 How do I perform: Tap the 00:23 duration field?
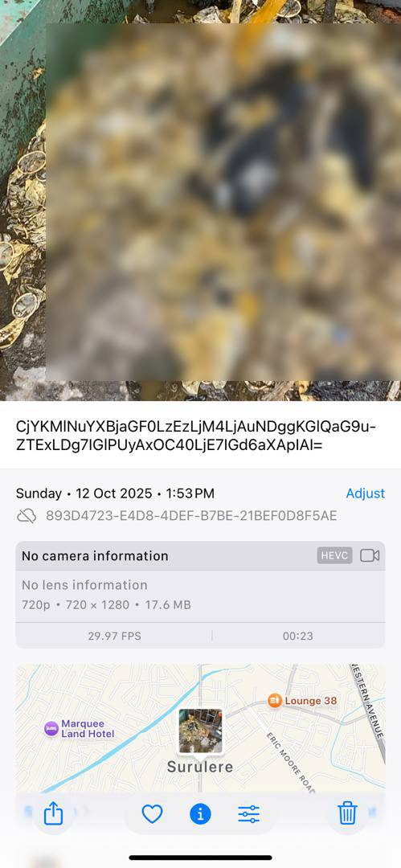click(x=298, y=636)
